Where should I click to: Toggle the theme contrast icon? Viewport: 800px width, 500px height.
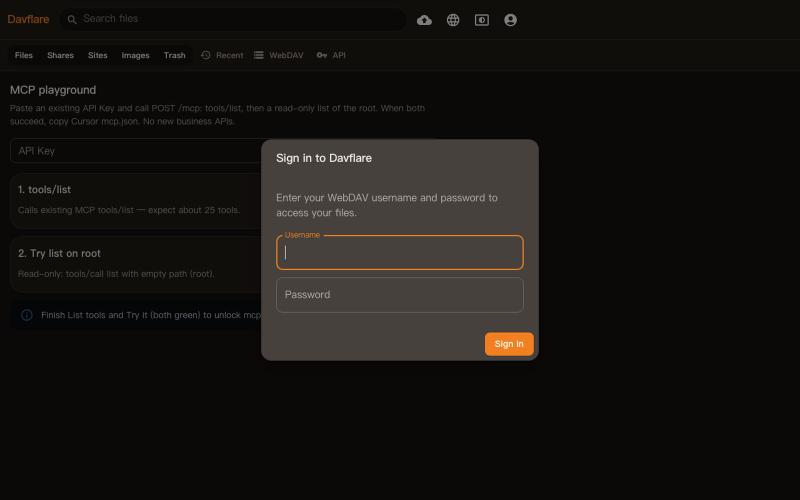click(482, 20)
